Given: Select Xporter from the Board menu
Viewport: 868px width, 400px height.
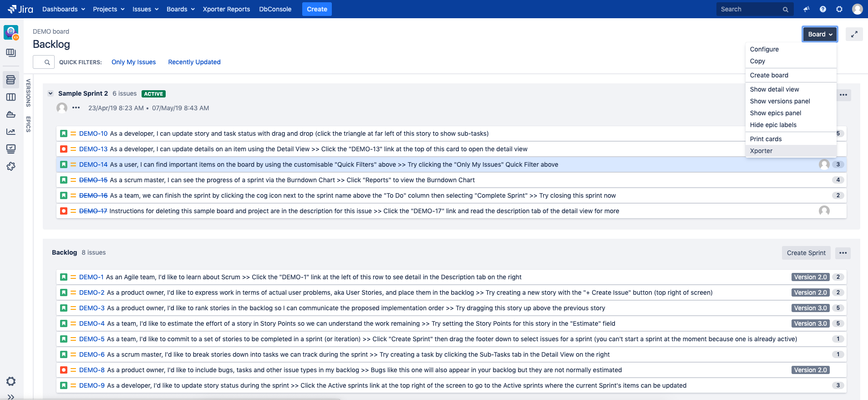Looking at the screenshot, I should click(761, 151).
